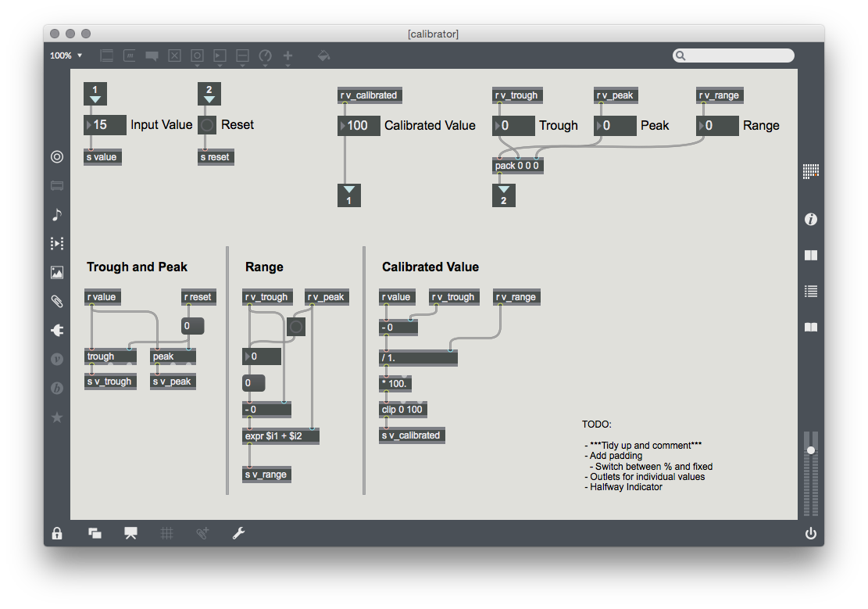Viewport: 868px width, 609px height.
Task: Add a message box from toolbar
Action: [130, 56]
